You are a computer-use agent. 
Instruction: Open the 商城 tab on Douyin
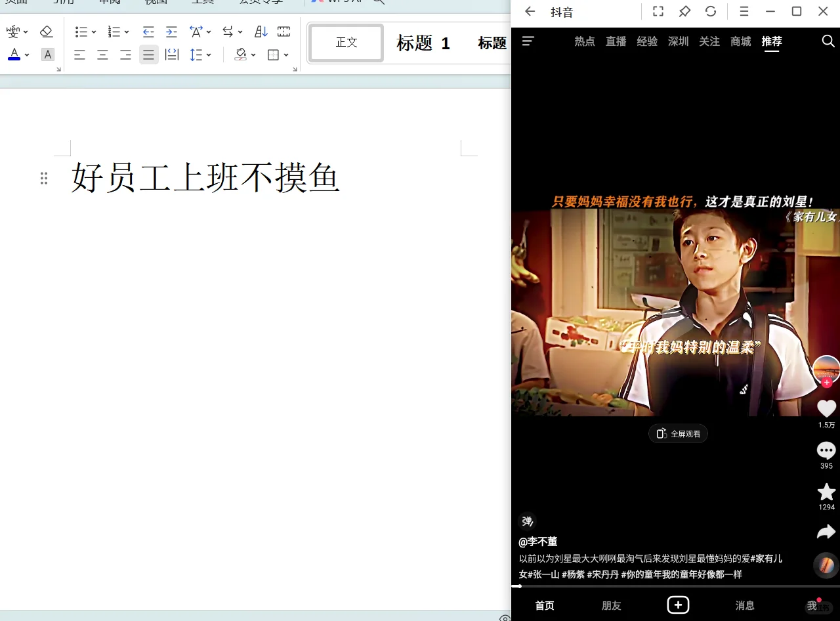740,41
